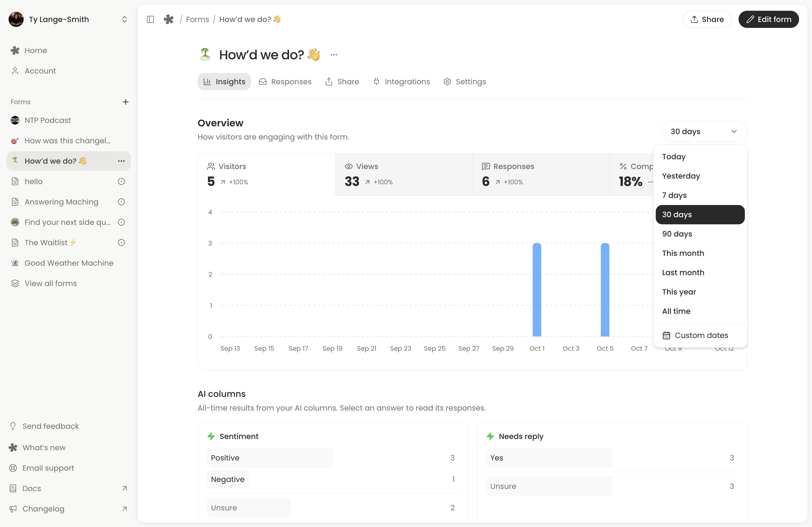Image resolution: width=812 pixels, height=527 pixels.
Task: Open Changelog external link arrow
Action: pos(125,509)
